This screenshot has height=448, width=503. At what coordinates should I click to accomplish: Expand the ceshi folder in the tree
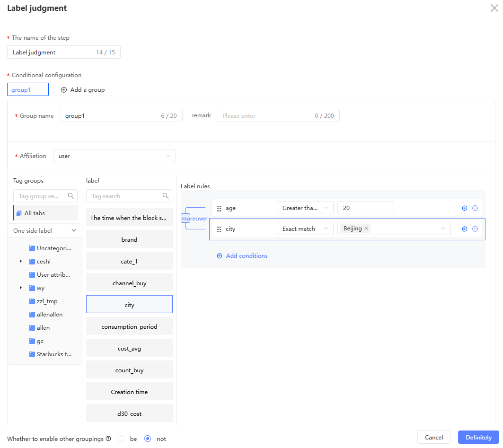[x=21, y=261]
